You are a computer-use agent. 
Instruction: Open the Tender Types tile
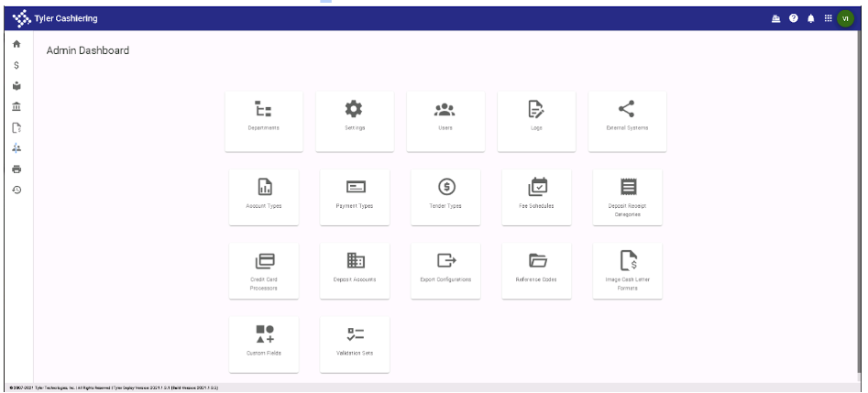tap(445, 198)
